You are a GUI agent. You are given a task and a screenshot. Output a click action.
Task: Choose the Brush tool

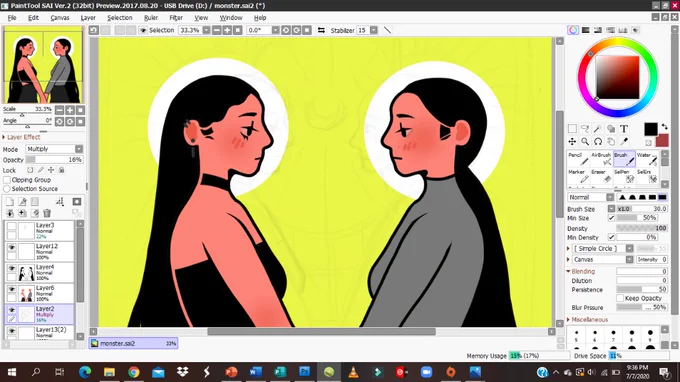point(624,159)
